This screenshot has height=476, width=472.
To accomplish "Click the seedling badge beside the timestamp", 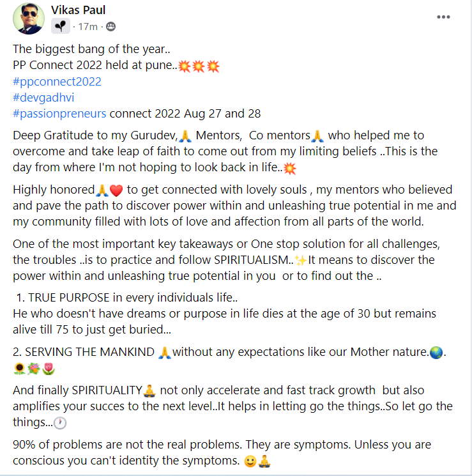I will click(x=61, y=26).
